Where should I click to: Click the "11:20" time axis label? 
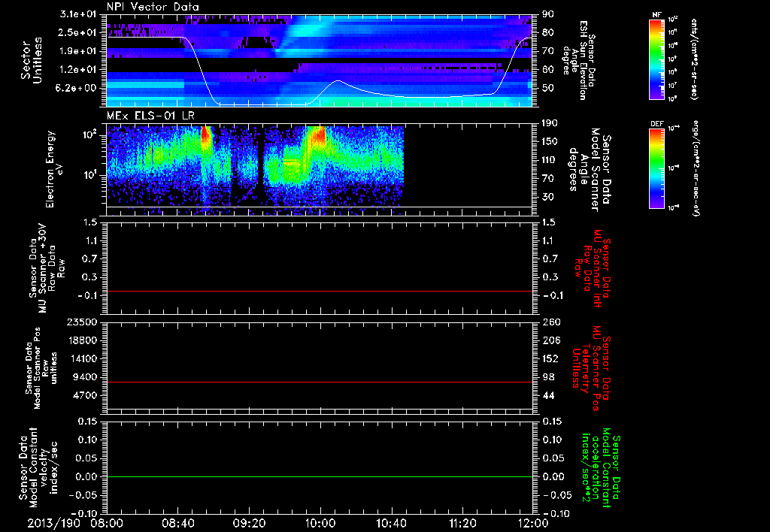pyautogui.click(x=462, y=523)
